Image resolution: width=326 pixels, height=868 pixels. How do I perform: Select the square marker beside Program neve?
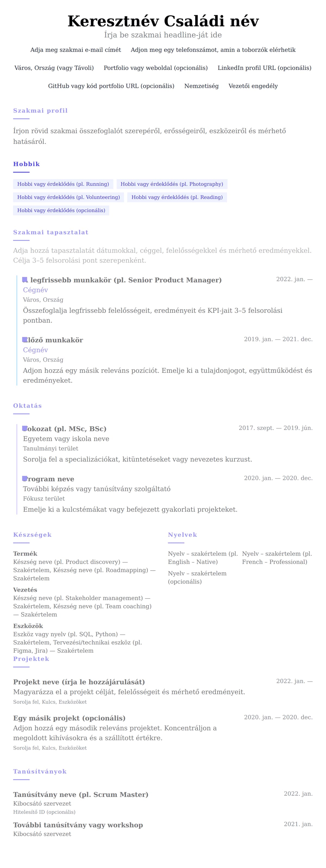tap(24, 479)
